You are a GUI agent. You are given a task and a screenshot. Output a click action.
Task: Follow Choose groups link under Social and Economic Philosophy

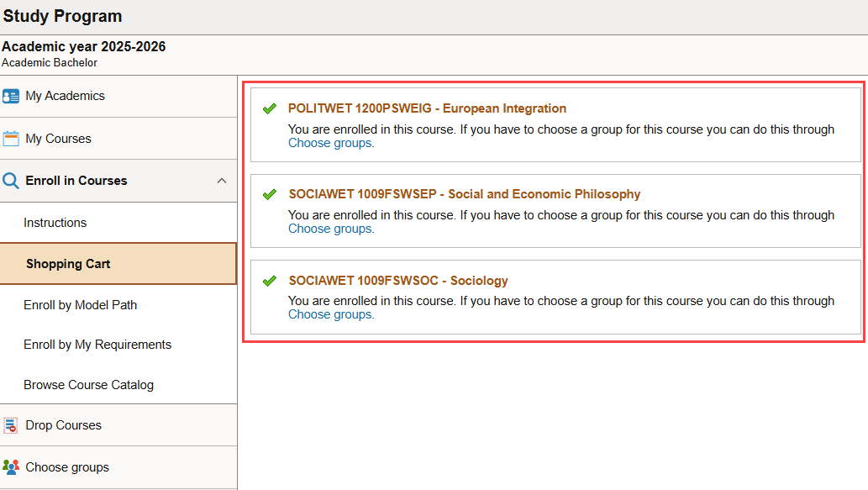click(x=330, y=229)
